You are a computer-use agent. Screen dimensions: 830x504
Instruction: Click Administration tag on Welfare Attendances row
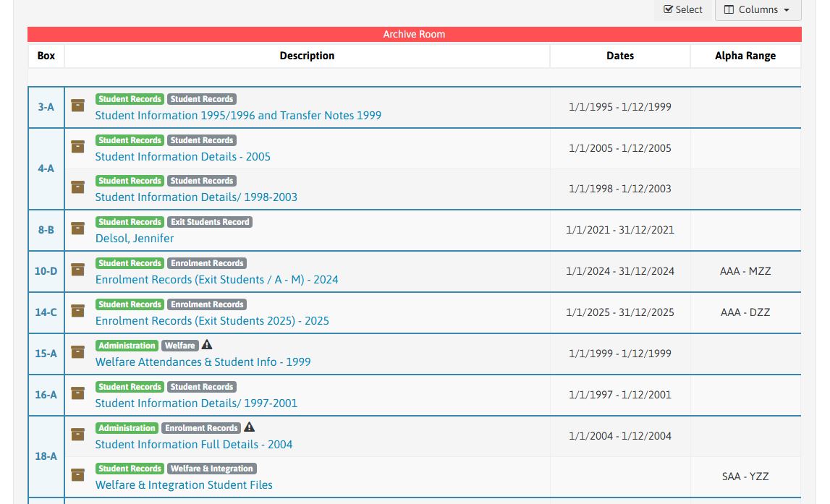click(x=127, y=346)
